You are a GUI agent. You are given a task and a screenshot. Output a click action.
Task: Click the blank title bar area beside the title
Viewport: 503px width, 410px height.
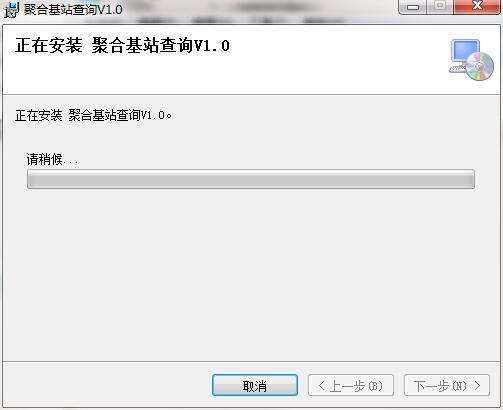tap(260, 9)
